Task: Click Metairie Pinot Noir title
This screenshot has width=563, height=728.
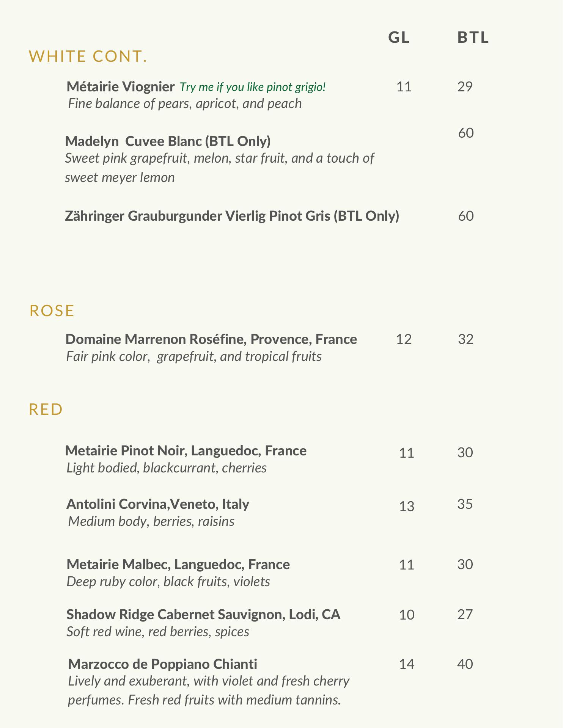Action: [186, 450]
